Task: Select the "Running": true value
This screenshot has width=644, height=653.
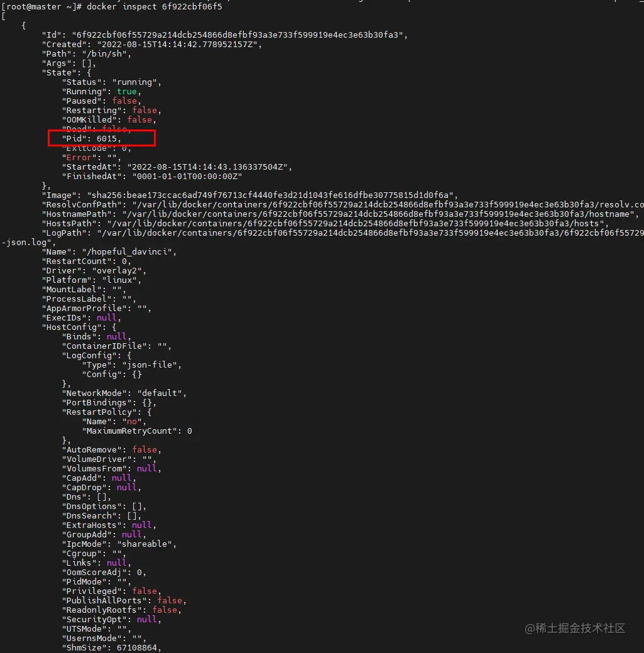Action: point(127,92)
